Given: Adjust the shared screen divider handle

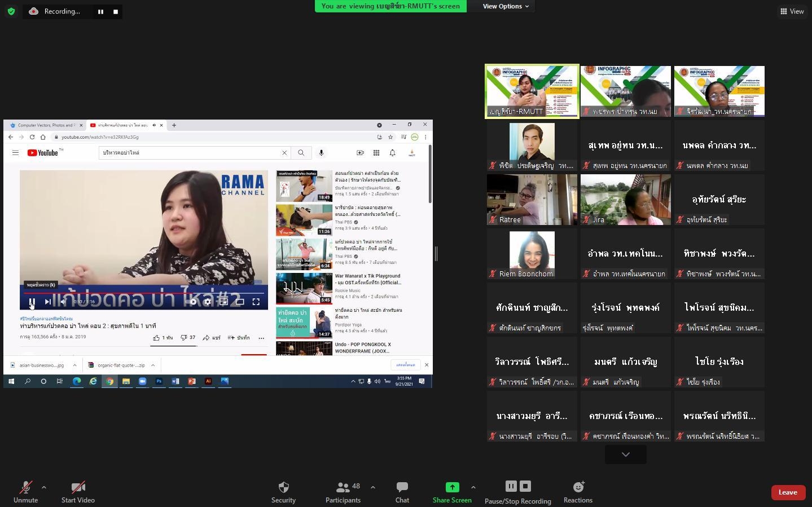Looking at the screenshot, I should pos(436,254).
